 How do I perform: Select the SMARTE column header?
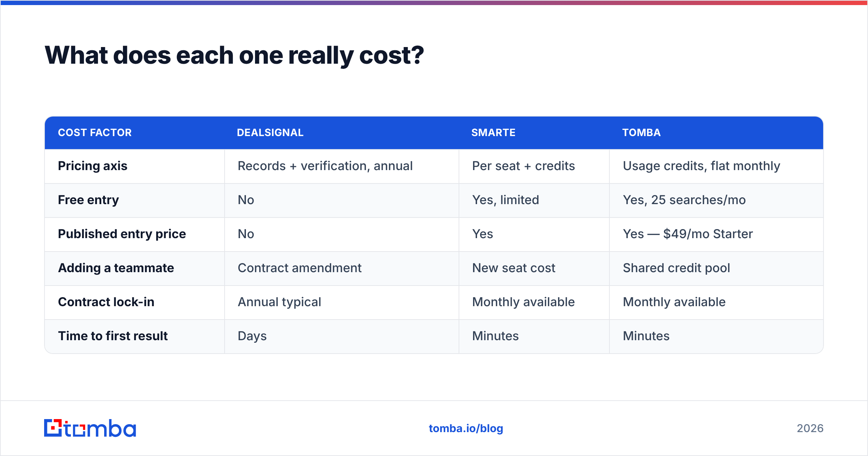(x=493, y=133)
